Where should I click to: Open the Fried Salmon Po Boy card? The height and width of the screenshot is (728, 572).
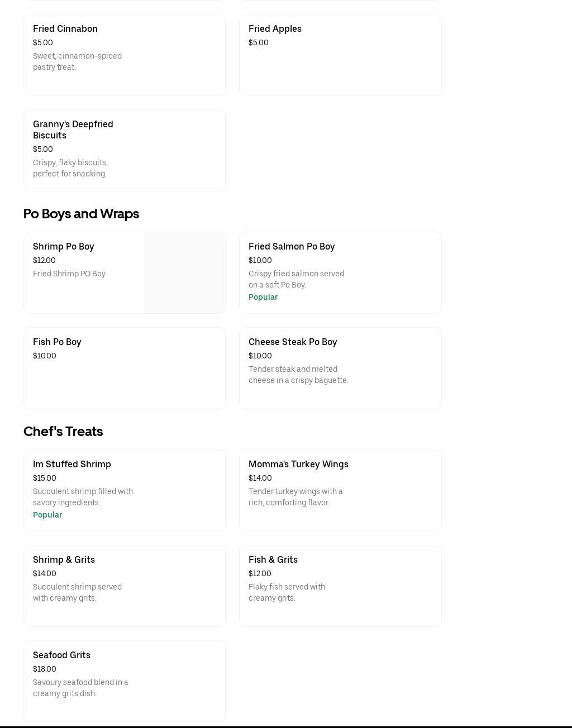[x=340, y=272]
